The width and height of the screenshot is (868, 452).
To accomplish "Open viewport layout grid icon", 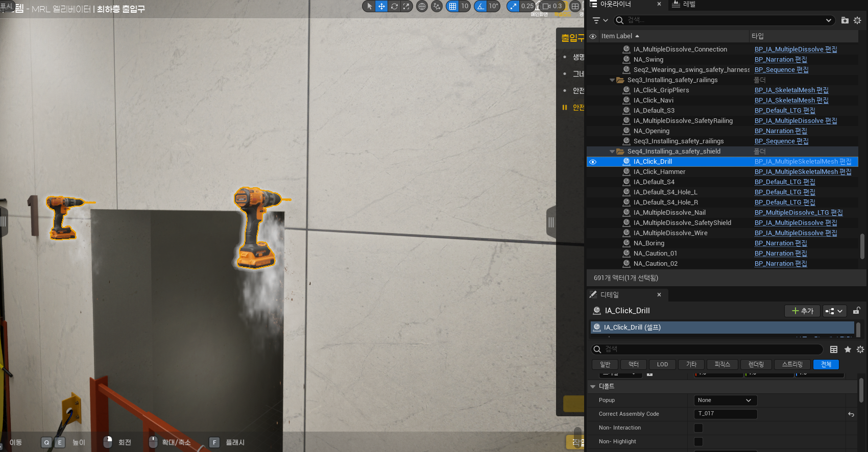I will [575, 6].
